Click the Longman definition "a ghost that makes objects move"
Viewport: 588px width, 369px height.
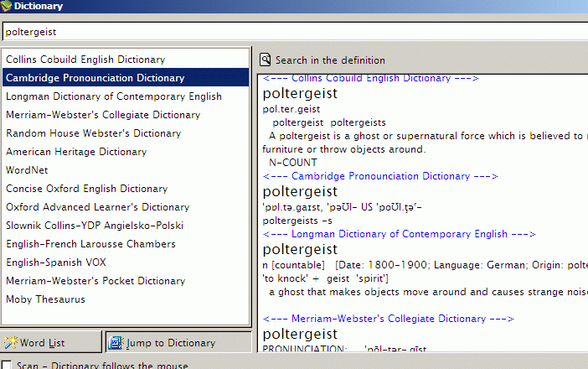[428, 292]
